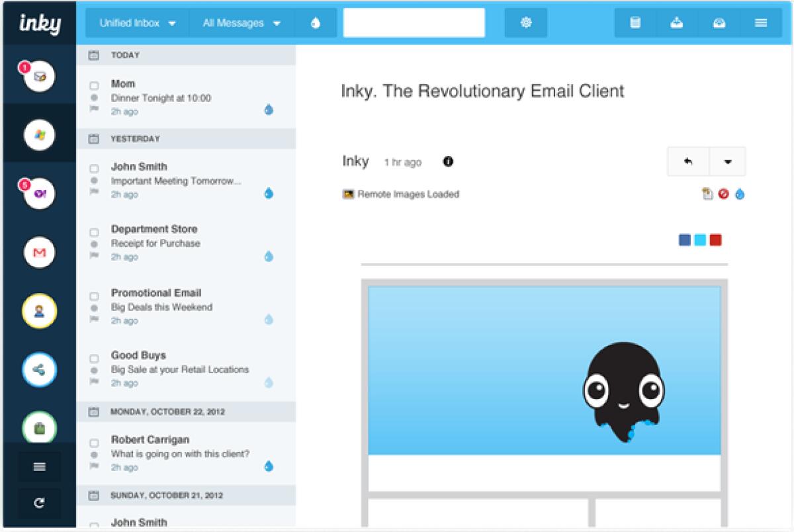The image size is (794, 532).
Task: Click the blue color square above the billboard
Action: pos(684,240)
